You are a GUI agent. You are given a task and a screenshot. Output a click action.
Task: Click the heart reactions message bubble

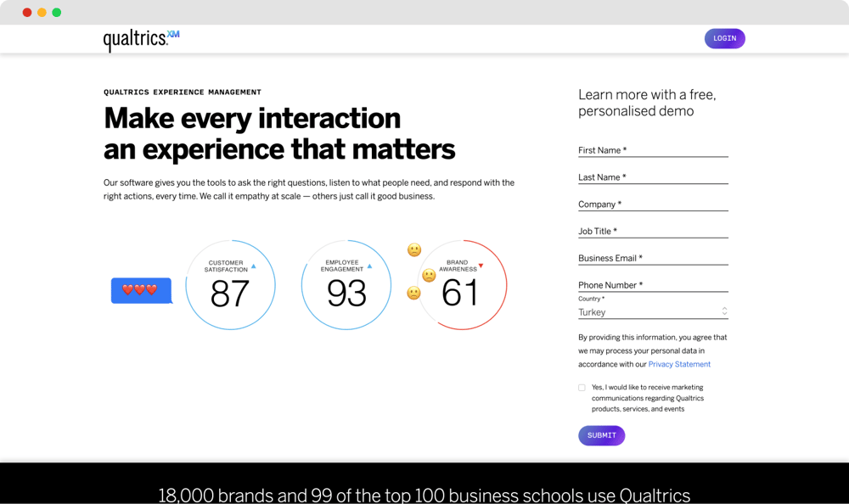click(141, 290)
